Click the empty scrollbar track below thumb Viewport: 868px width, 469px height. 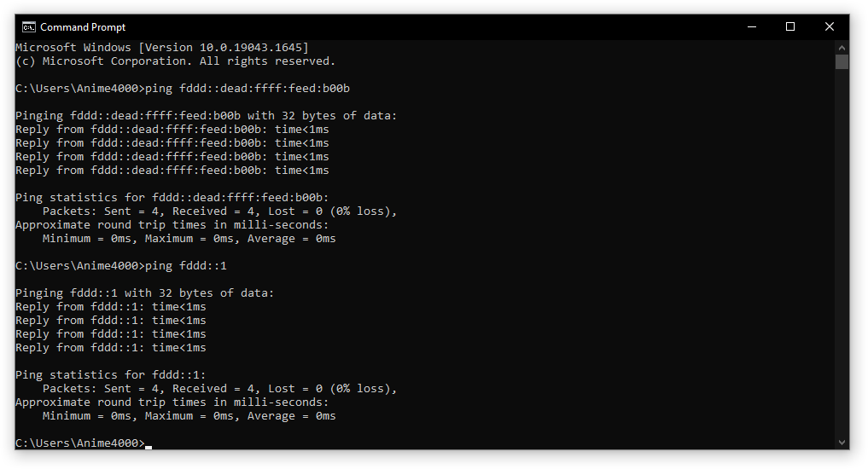pyautogui.click(x=842, y=252)
